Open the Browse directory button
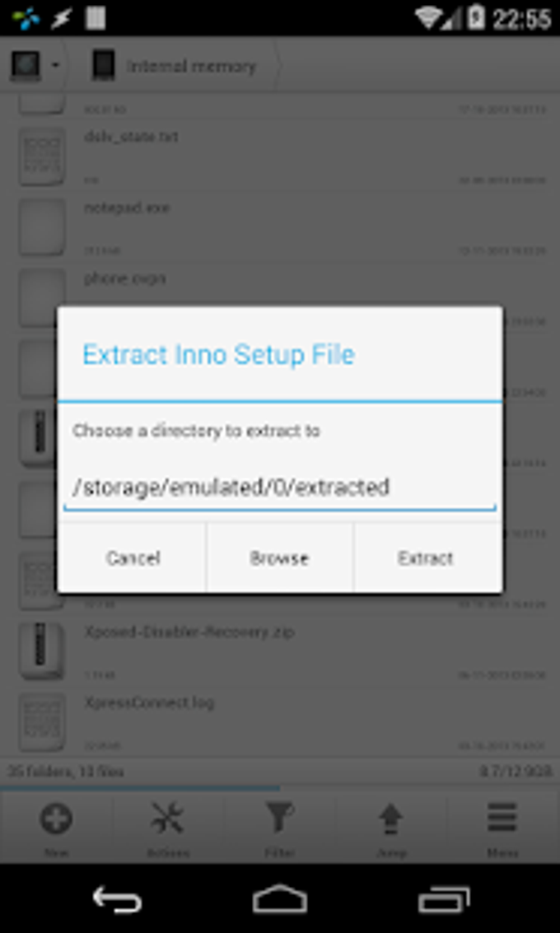Screen dimensions: 560x933 280,558
